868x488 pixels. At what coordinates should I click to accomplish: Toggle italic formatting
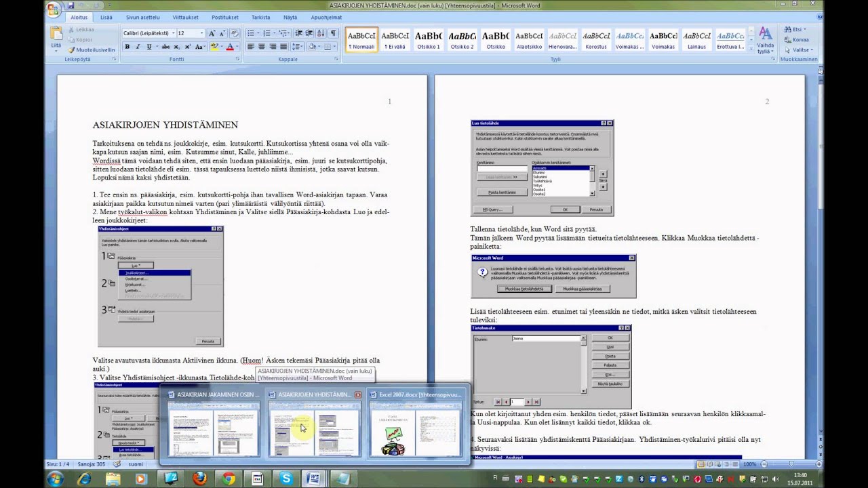pyautogui.click(x=138, y=47)
